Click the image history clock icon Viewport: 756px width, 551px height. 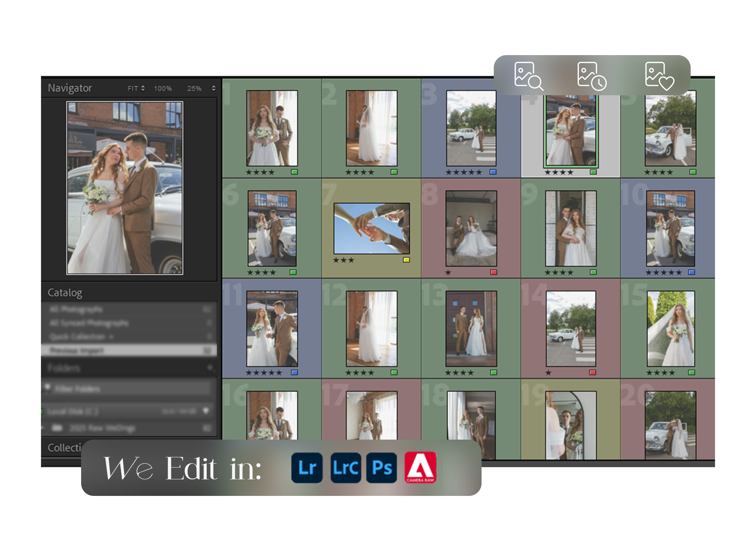[591, 76]
